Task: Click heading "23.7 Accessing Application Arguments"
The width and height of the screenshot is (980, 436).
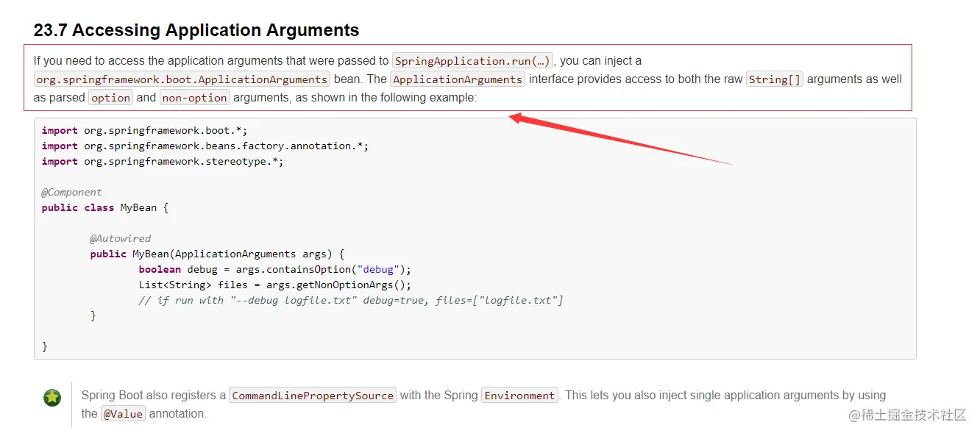Action: coord(196,30)
